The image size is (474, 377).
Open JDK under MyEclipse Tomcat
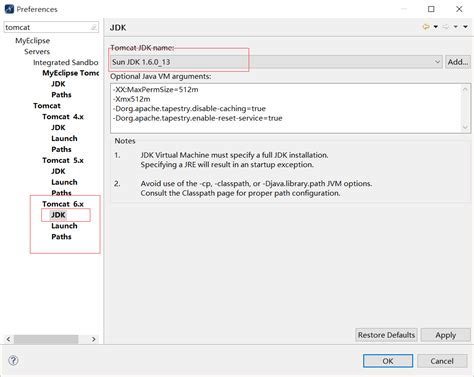pyautogui.click(x=58, y=84)
